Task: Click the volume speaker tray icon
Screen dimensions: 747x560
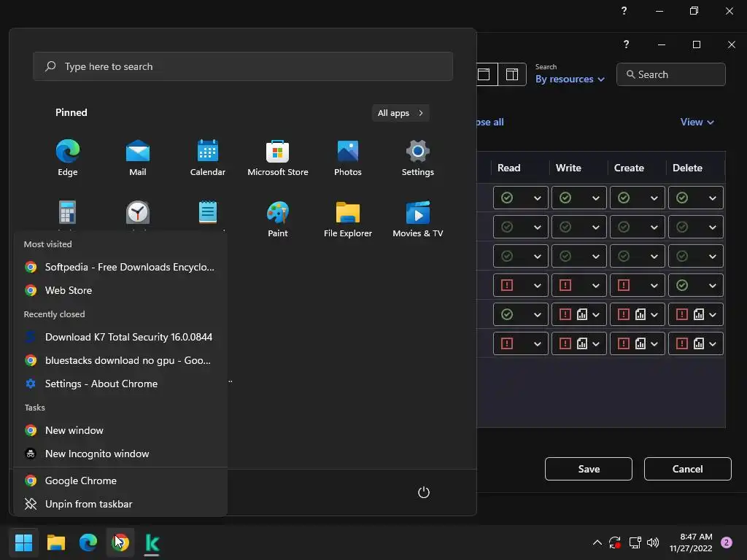Action: click(x=653, y=542)
